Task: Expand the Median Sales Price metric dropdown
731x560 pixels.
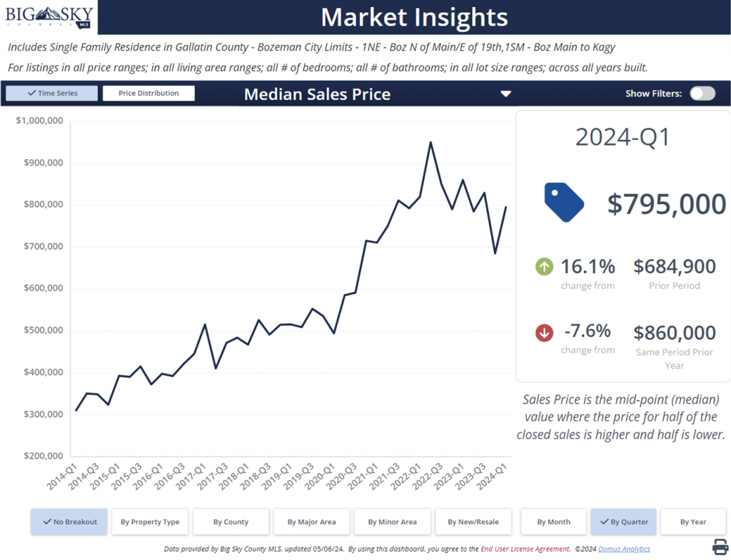Action: [x=505, y=94]
